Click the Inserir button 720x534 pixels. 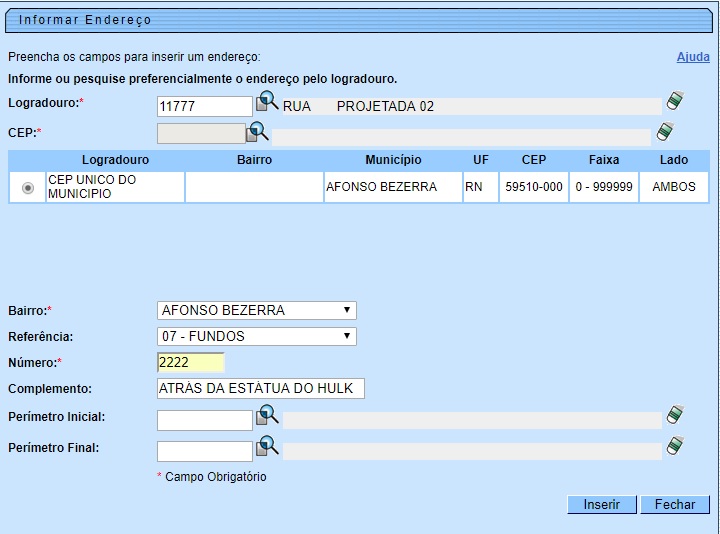coord(602,505)
